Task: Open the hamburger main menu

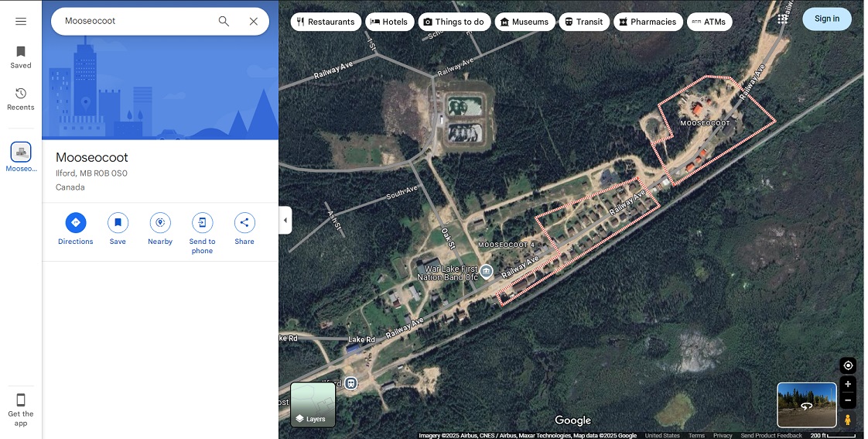Action: pyautogui.click(x=21, y=21)
